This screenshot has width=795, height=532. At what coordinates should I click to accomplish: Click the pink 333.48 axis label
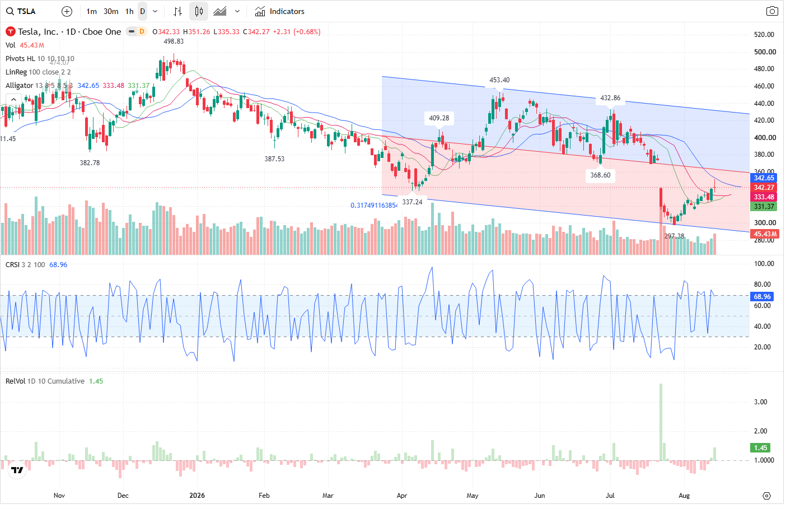[x=764, y=197]
